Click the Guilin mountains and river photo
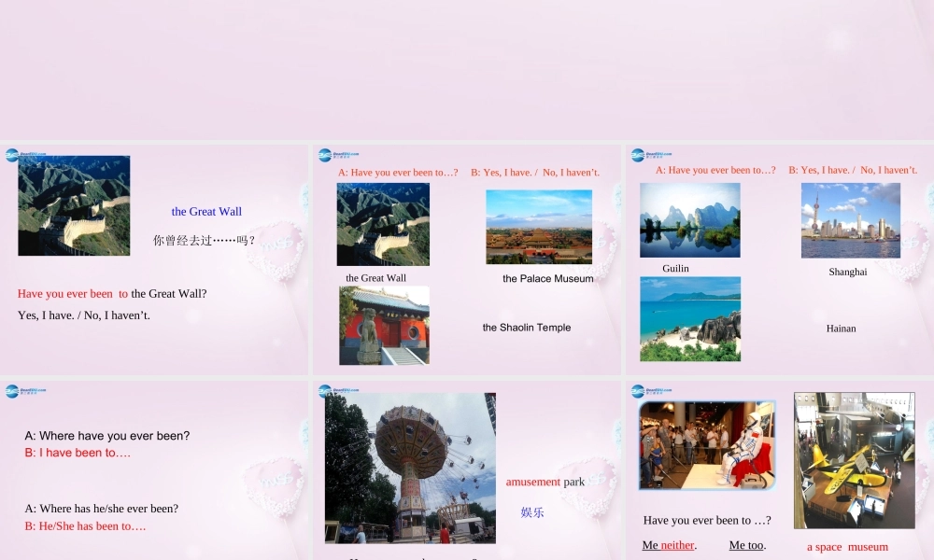The height and width of the screenshot is (560, 934). click(690, 220)
